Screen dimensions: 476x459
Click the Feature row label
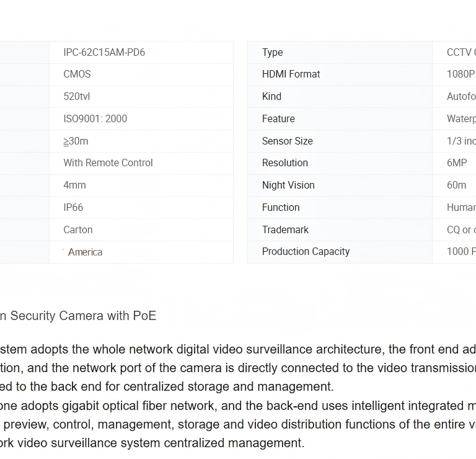[278, 119]
